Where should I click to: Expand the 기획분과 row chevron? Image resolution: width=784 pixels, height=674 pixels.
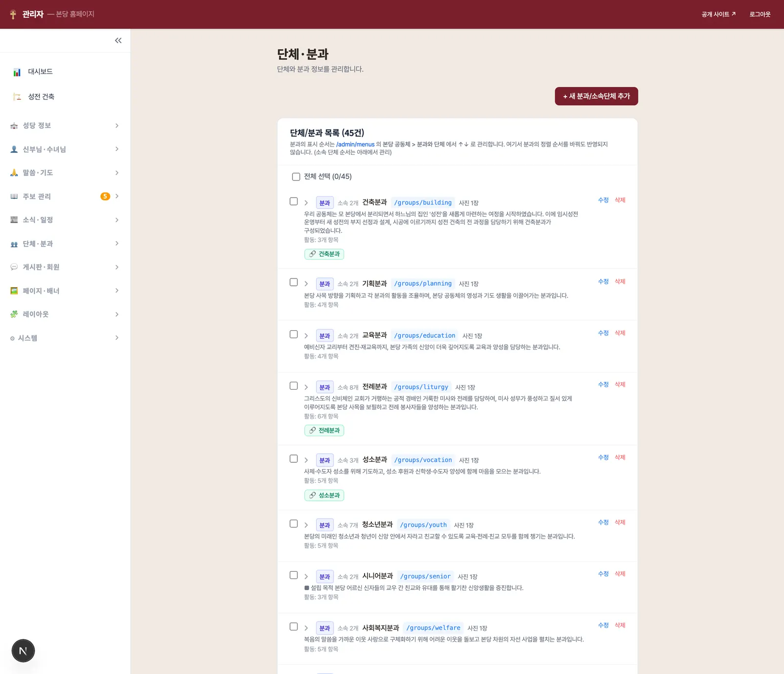(x=306, y=284)
